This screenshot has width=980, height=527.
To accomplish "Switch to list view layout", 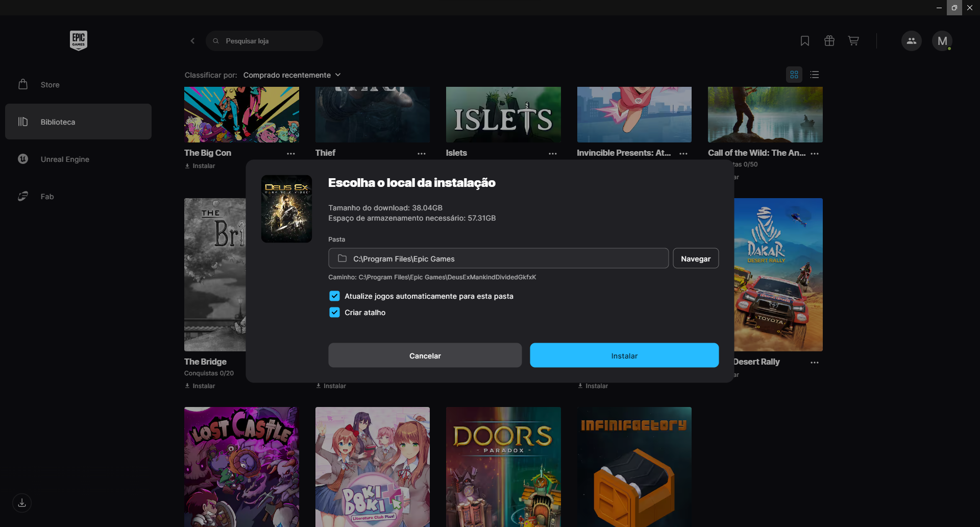I will tap(815, 75).
